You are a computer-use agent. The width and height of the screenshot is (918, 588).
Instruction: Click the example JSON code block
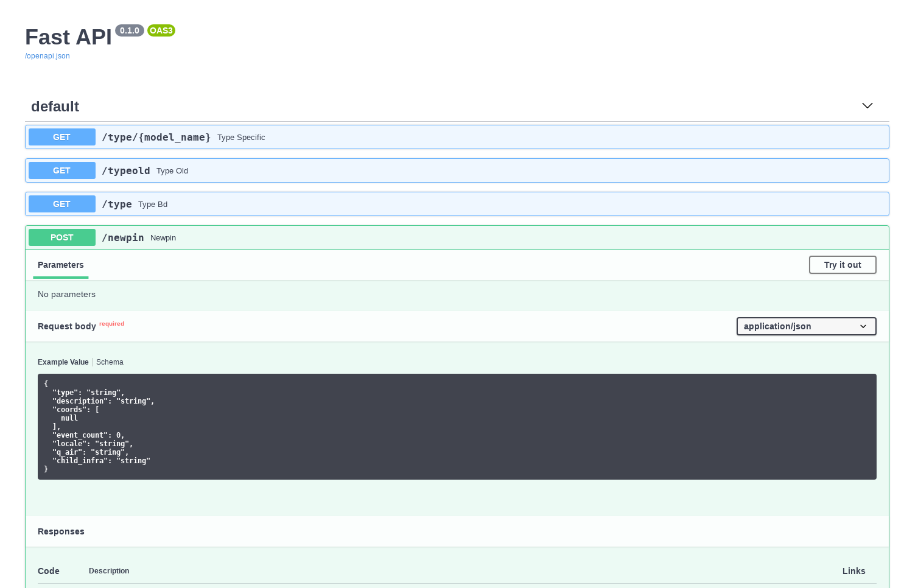tap(457, 427)
